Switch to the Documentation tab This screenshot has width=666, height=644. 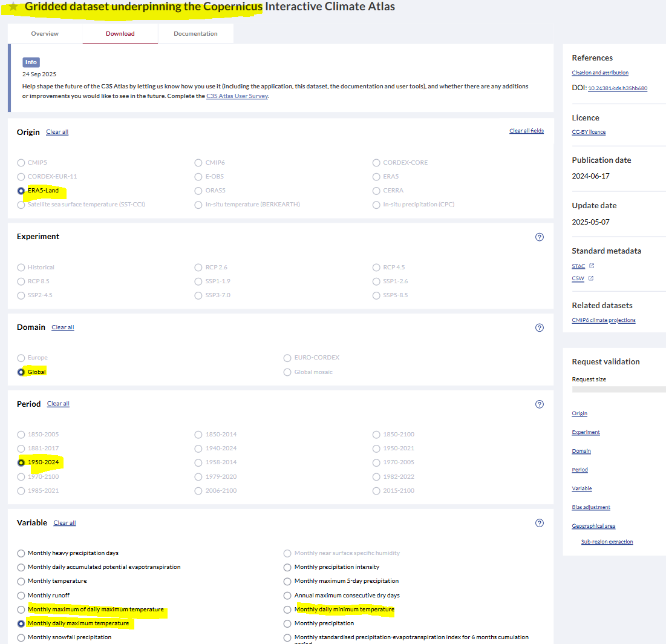point(195,34)
